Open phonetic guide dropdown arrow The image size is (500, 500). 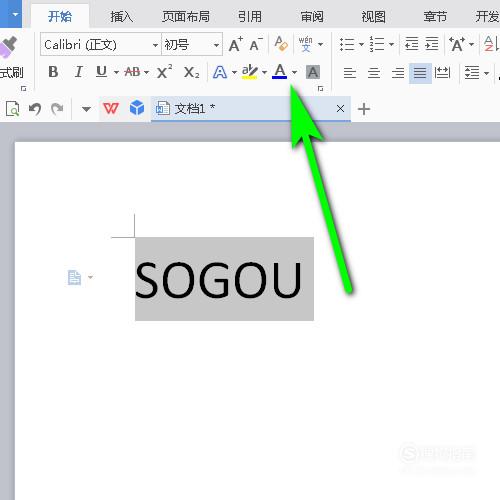[x=321, y=44]
